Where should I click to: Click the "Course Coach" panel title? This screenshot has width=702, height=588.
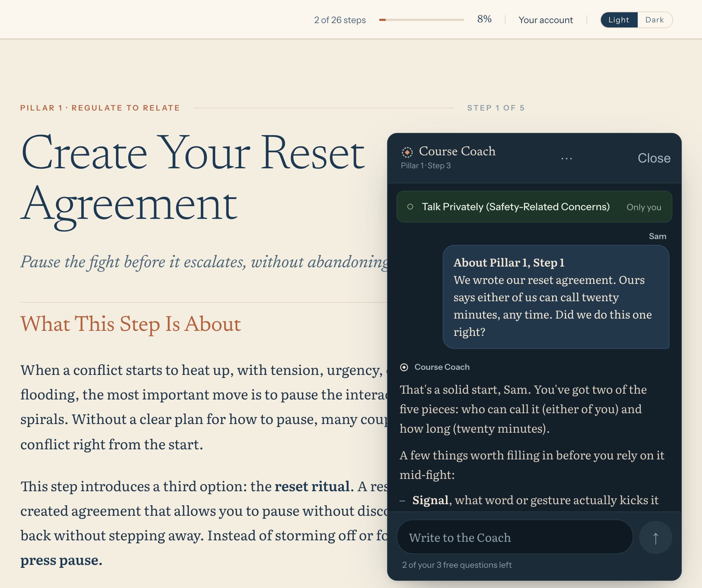pyautogui.click(x=457, y=151)
